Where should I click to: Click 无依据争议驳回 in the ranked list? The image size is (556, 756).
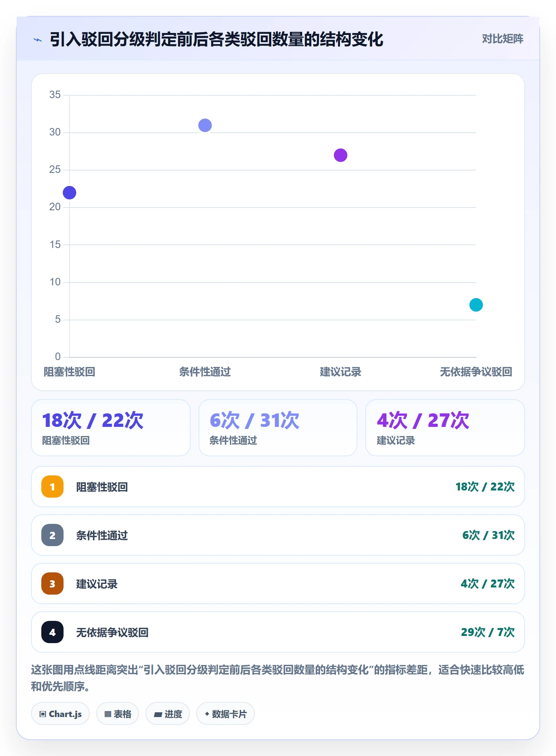(x=112, y=632)
